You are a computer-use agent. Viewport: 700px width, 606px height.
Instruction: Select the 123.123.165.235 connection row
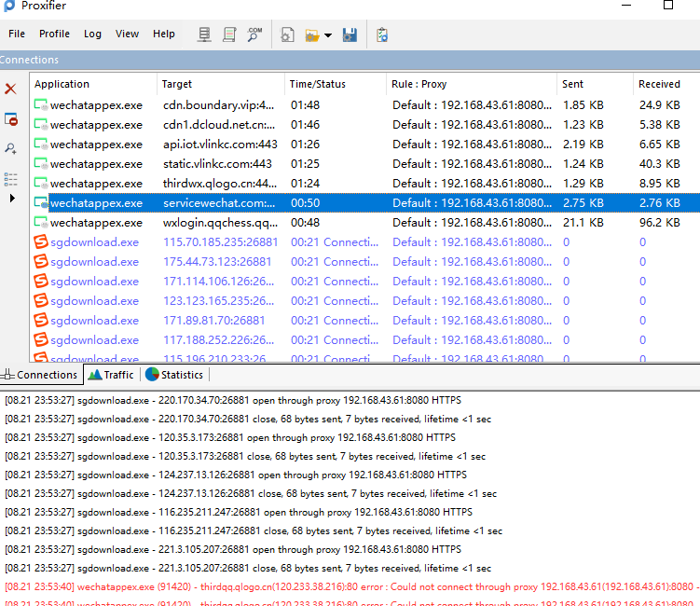tap(365, 301)
